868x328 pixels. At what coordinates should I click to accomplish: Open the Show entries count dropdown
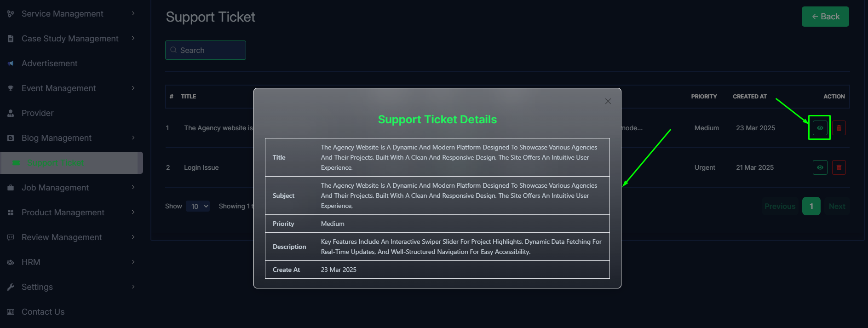[x=198, y=206]
